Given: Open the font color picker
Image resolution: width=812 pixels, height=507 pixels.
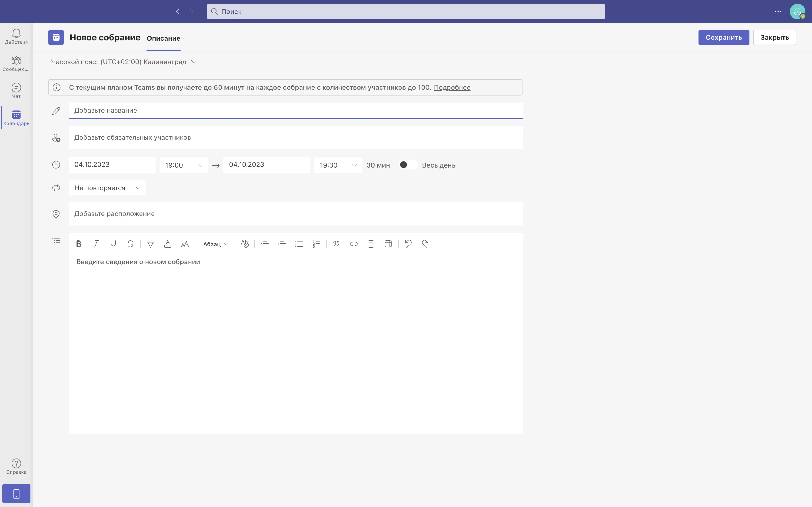Looking at the screenshot, I should click(x=168, y=244).
